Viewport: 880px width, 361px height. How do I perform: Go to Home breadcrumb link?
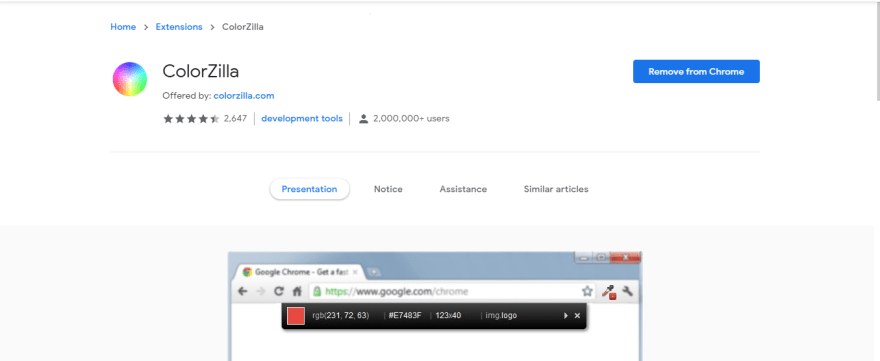[123, 27]
